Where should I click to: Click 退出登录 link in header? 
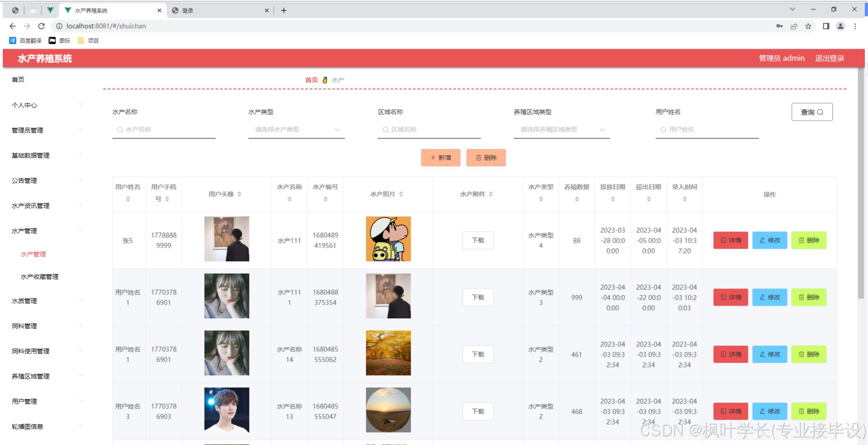[829, 58]
